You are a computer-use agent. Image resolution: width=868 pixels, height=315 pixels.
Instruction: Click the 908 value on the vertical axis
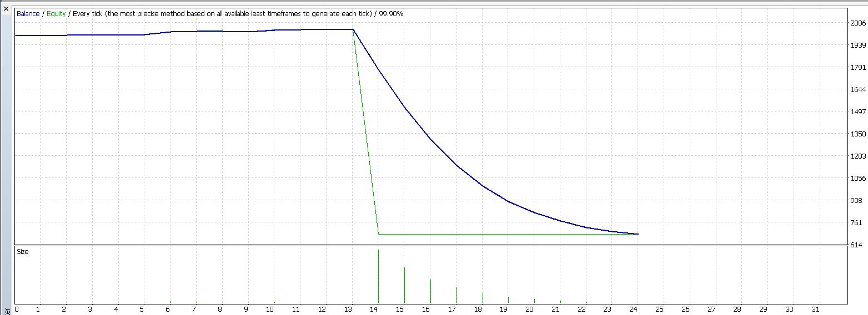pos(856,201)
